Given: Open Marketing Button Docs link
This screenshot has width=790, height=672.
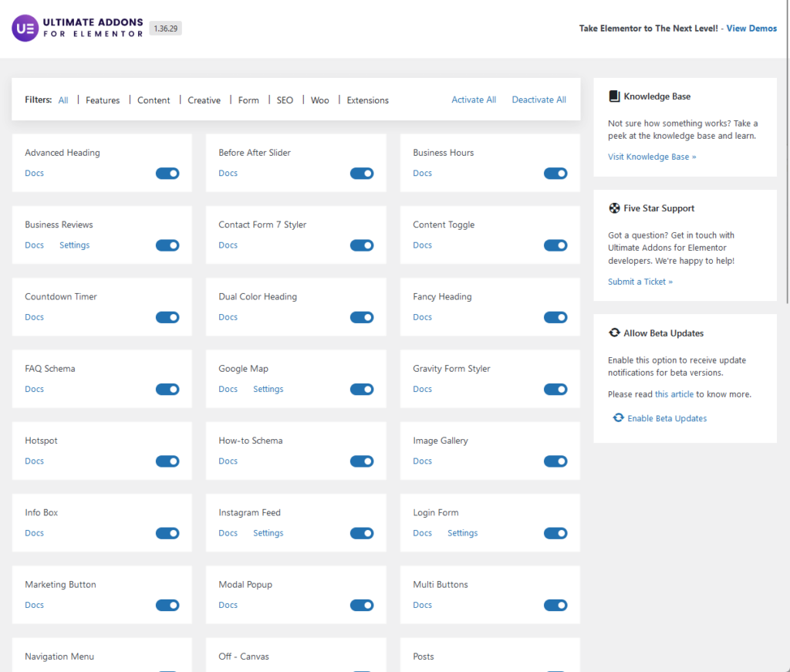Looking at the screenshot, I should tap(34, 605).
